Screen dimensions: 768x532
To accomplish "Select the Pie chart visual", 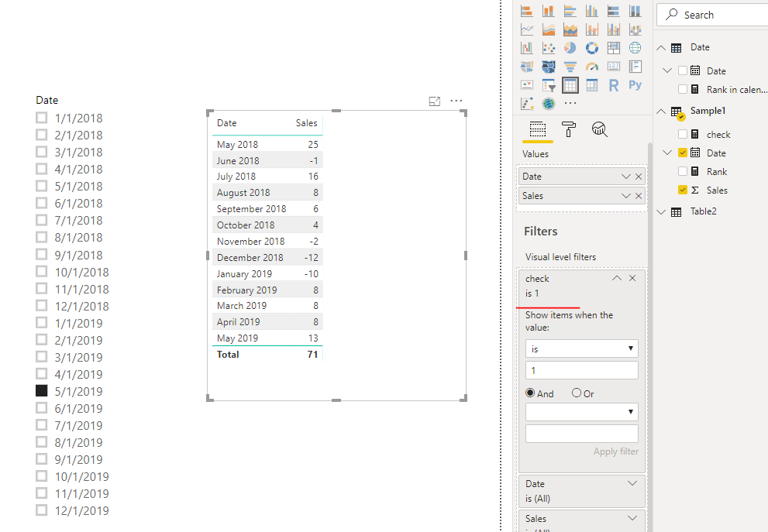I will pyautogui.click(x=570, y=48).
